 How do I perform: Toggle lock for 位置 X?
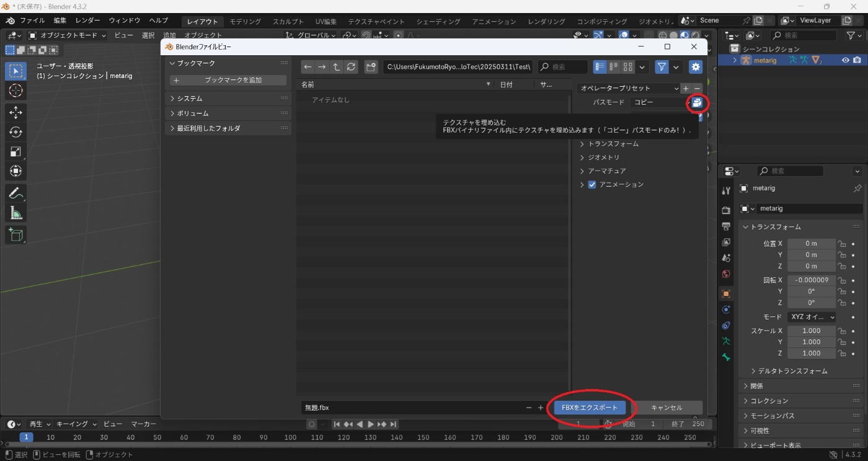[842, 244]
